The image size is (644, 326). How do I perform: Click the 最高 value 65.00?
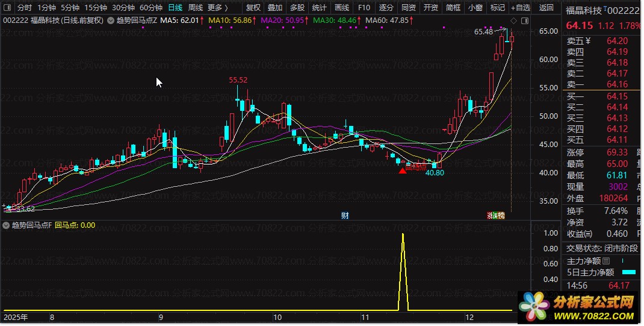618,164
